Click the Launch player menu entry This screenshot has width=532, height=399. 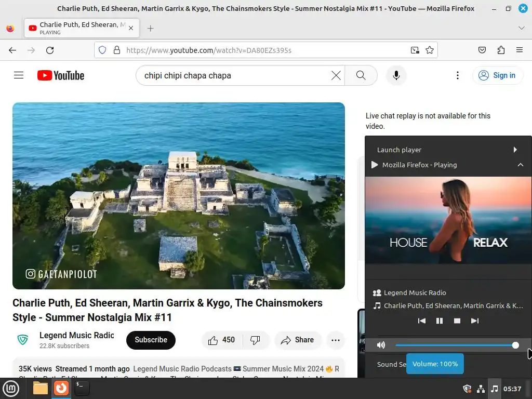pos(448,150)
